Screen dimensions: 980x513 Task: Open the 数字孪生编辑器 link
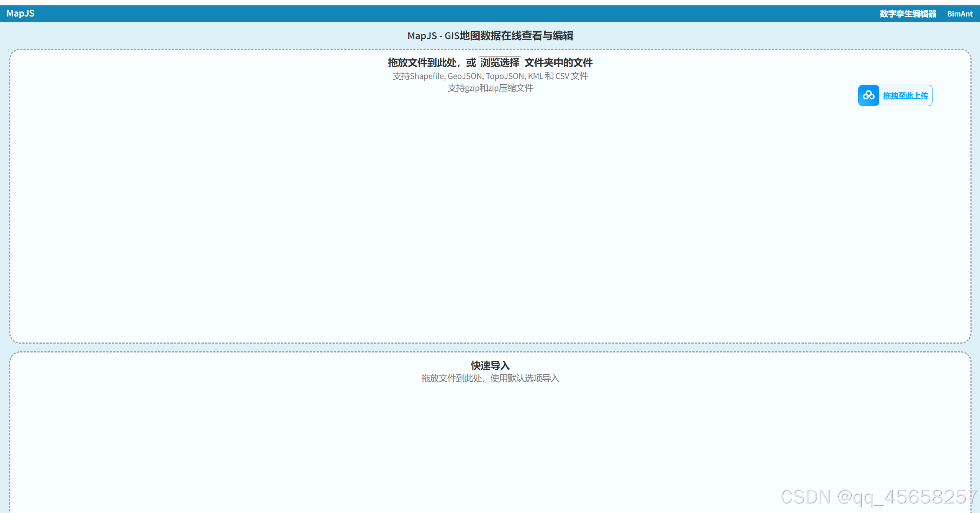point(908,14)
